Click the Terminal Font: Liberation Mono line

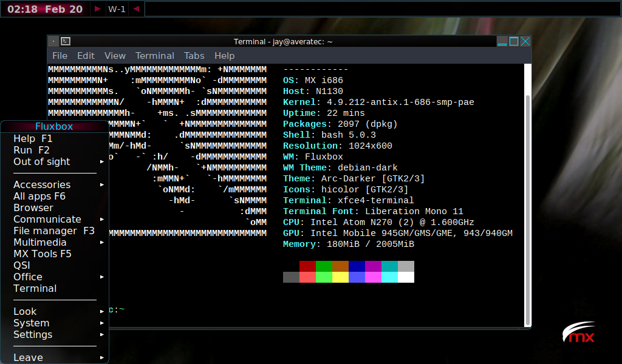[x=373, y=211]
